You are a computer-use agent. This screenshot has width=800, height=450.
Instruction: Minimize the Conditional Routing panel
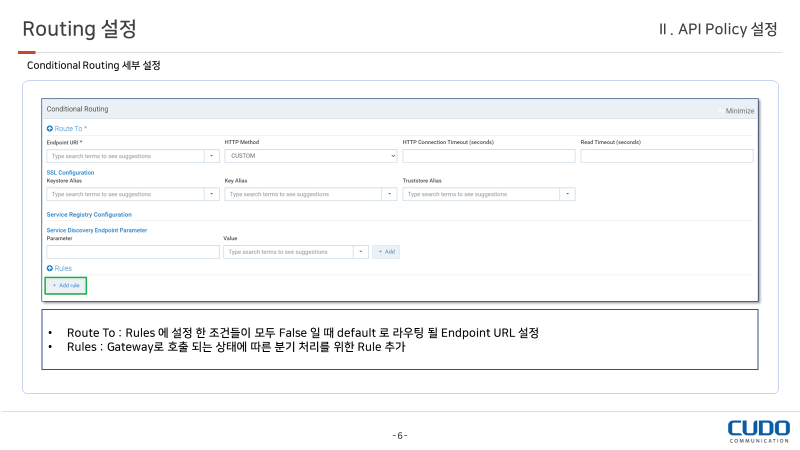pyautogui.click(x=739, y=110)
